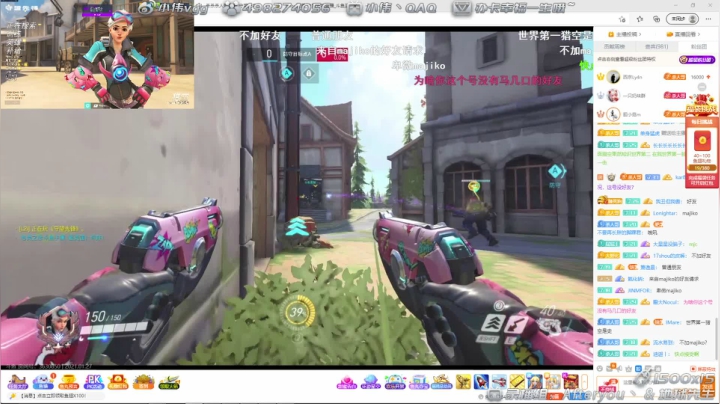Open the blue diamond bubble gift icon
Viewport: 720px width, 404px height.
pos(370,382)
